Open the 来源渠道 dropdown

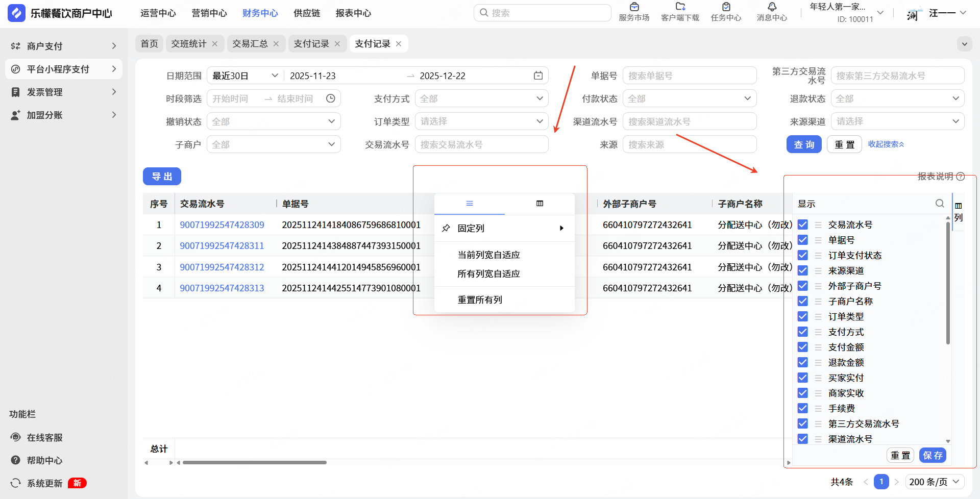click(x=897, y=121)
